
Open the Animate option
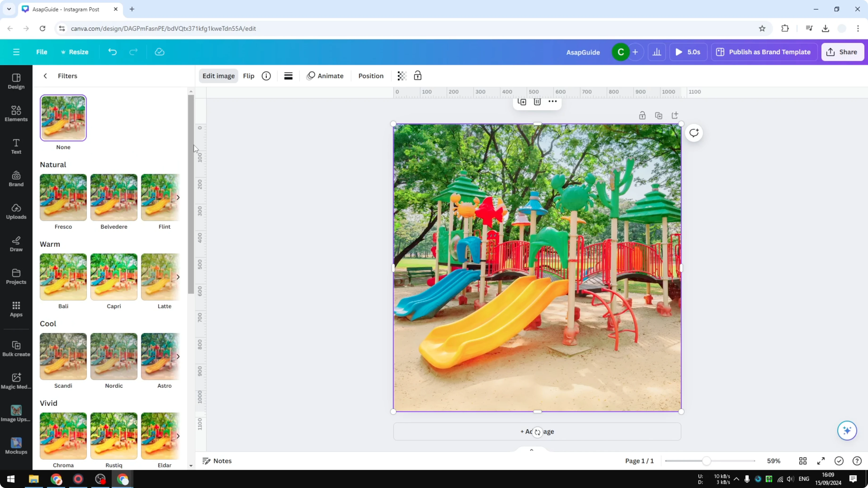pos(325,76)
